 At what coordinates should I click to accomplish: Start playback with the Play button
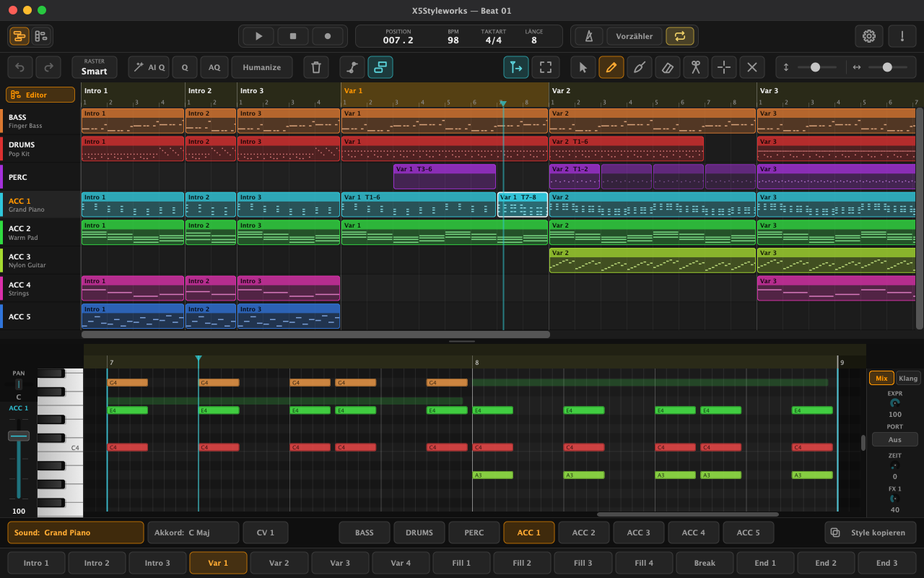pos(258,36)
